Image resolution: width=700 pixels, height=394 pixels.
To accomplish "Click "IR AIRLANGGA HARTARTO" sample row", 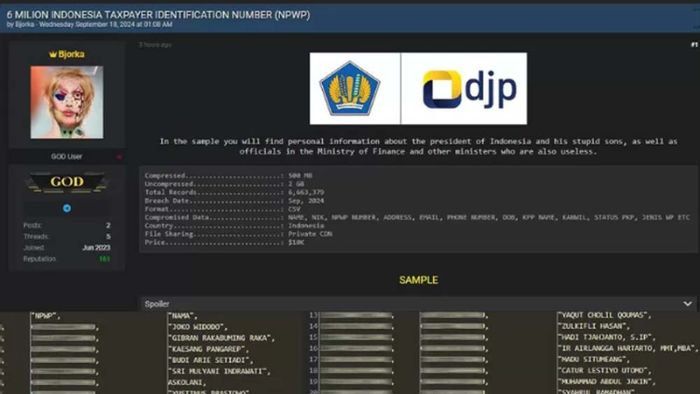I will 628,348.
